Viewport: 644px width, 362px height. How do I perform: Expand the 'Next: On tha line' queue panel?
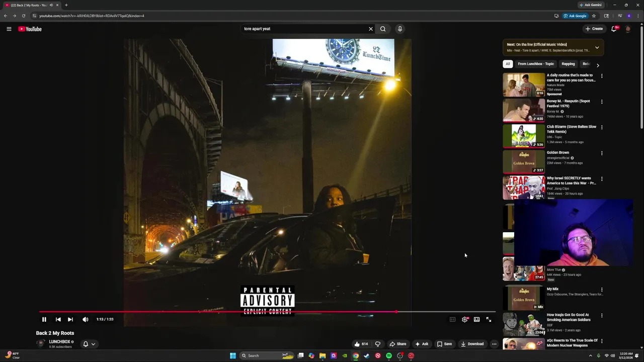coord(597,47)
